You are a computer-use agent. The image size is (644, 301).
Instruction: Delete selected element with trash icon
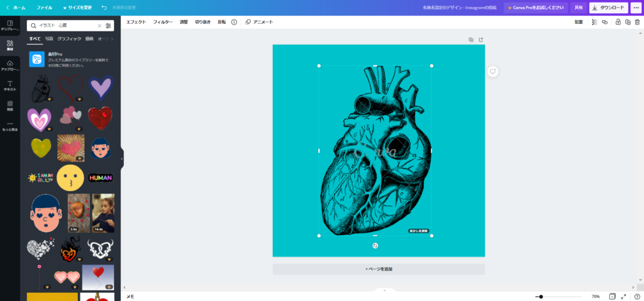[637, 22]
